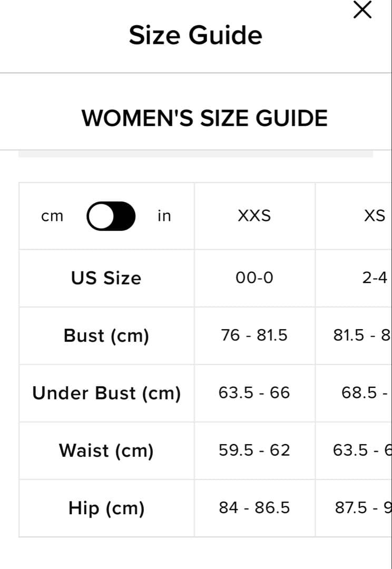The height and width of the screenshot is (569, 392).
Task: Click the Bust (cm) row label
Action: 106,336
